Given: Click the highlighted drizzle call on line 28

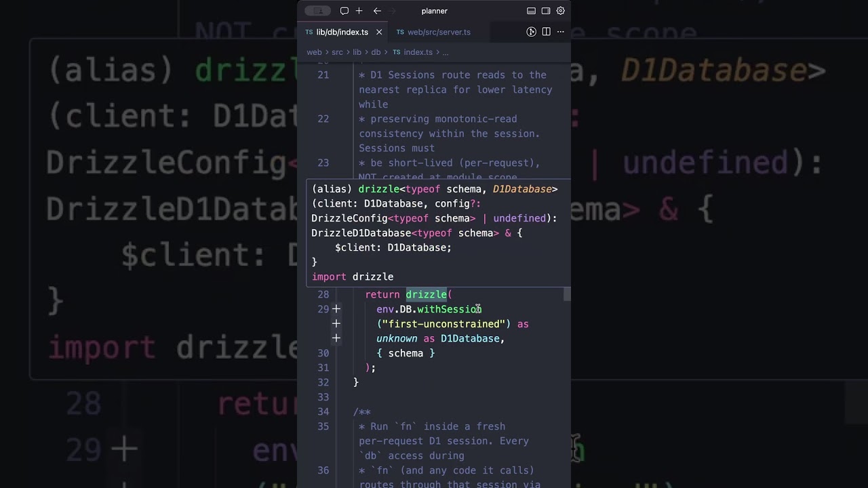Looking at the screenshot, I should click(x=426, y=294).
